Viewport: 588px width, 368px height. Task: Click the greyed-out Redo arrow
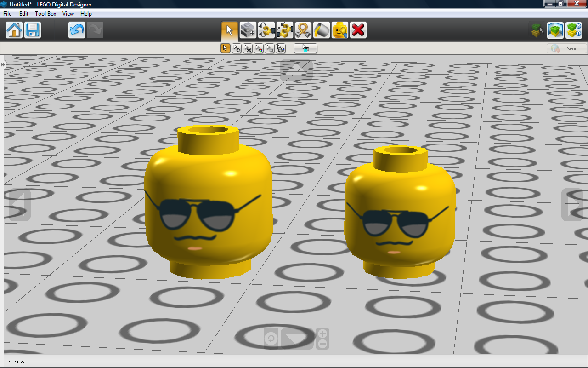[x=95, y=30]
